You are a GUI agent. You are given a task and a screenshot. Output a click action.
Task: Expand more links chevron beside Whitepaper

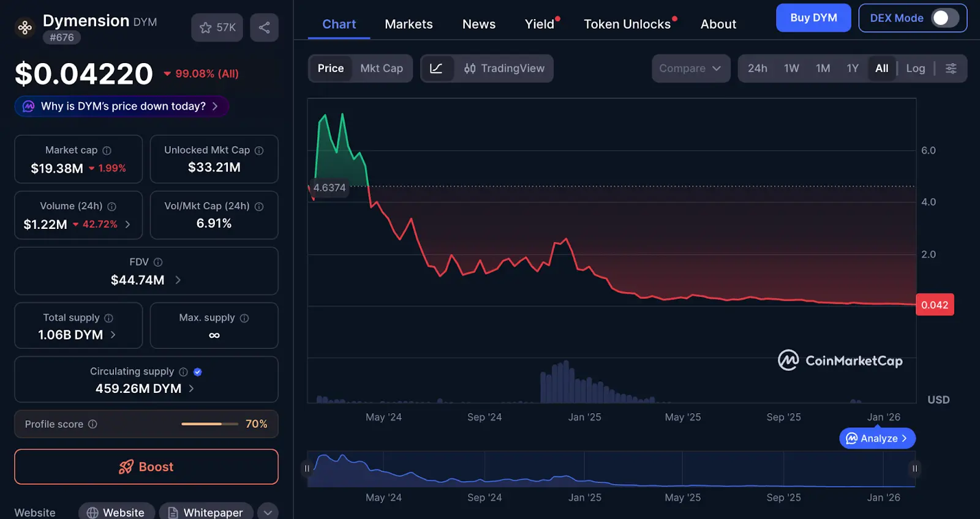click(268, 512)
